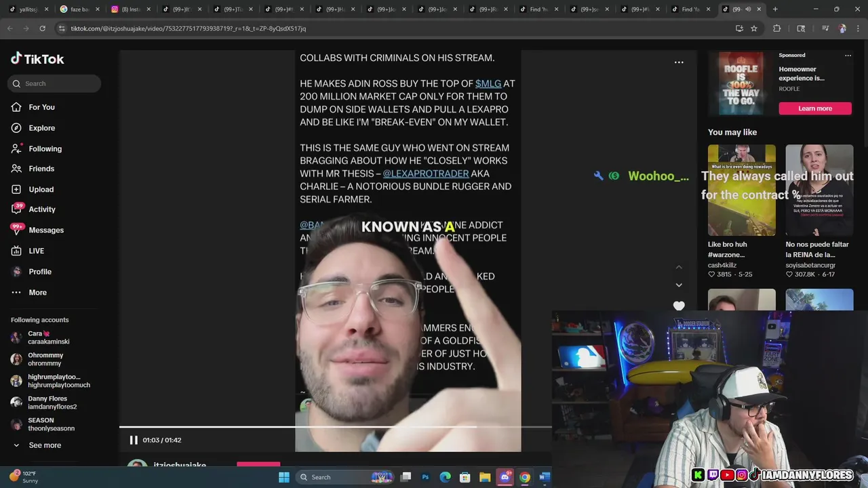Open the sponsored ad options menu
The image size is (868, 488).
(848, 55)
